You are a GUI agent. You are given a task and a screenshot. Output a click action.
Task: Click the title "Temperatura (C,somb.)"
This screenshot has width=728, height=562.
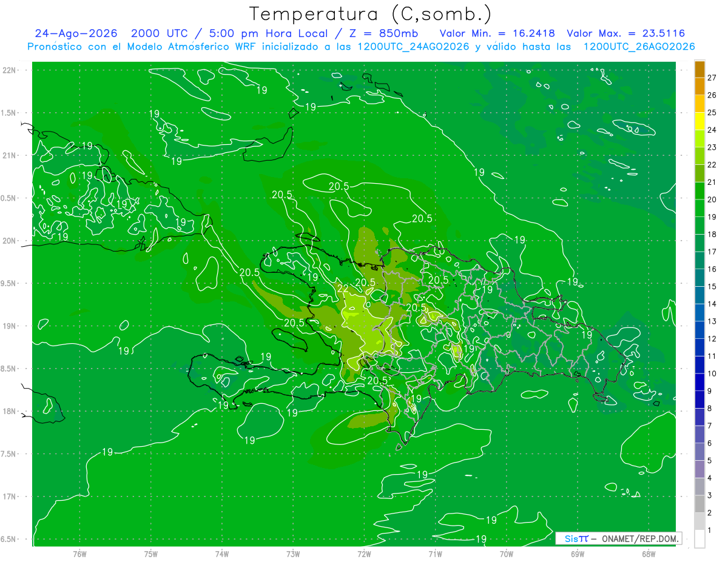[x=371, y=14]
